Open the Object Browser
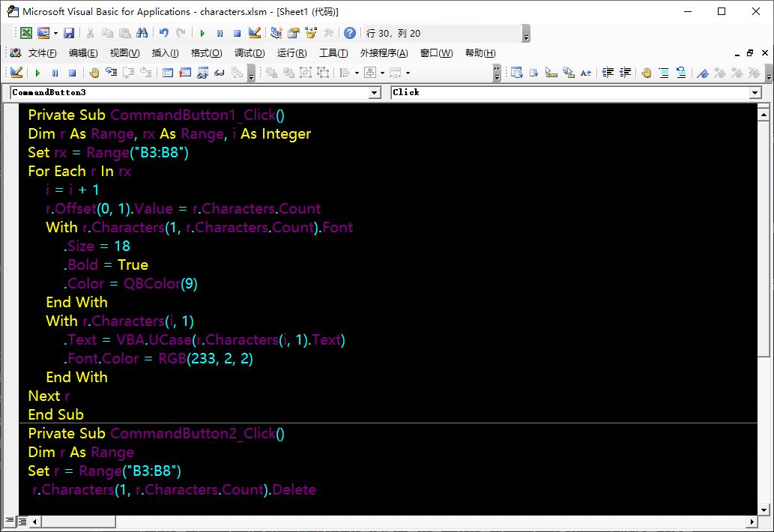The image size is (774, 532). (x=311, y=33)
